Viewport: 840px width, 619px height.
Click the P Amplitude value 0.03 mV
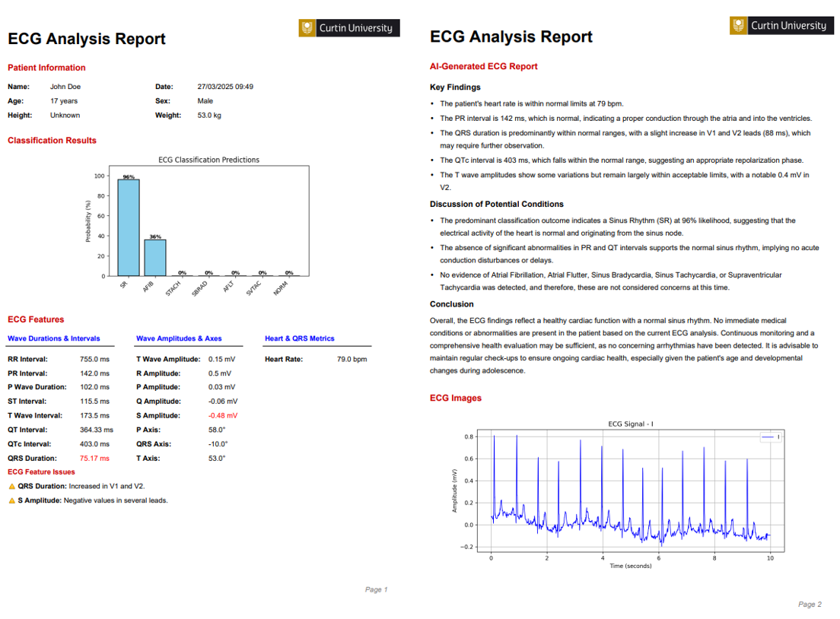221,387
